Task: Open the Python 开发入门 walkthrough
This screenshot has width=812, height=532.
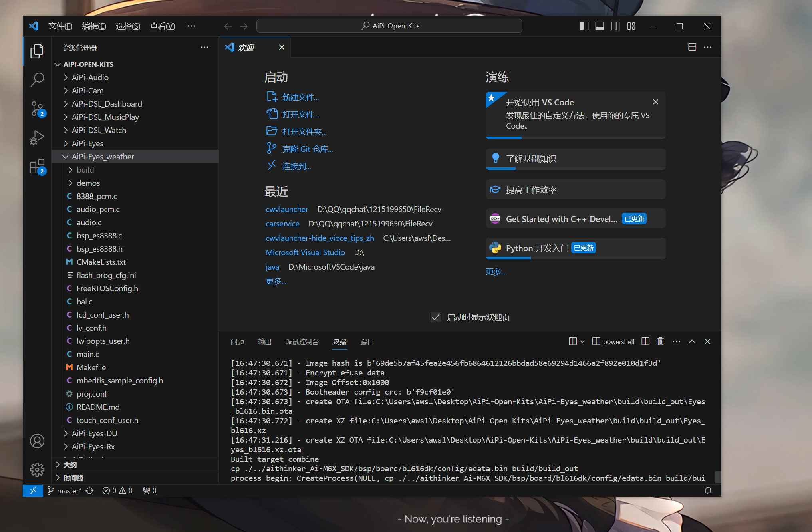Action: pyautogui.click(x=576, y=248)
